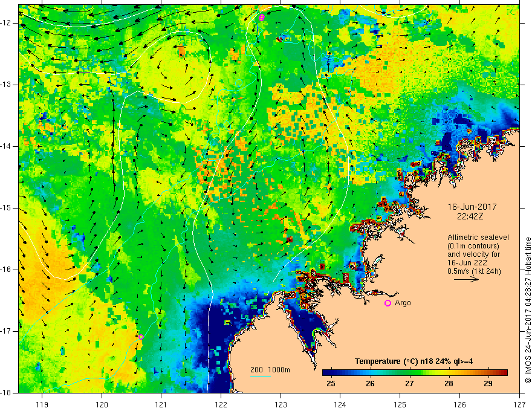Click the Argo float marker near latitude -17

coord(141,337)
